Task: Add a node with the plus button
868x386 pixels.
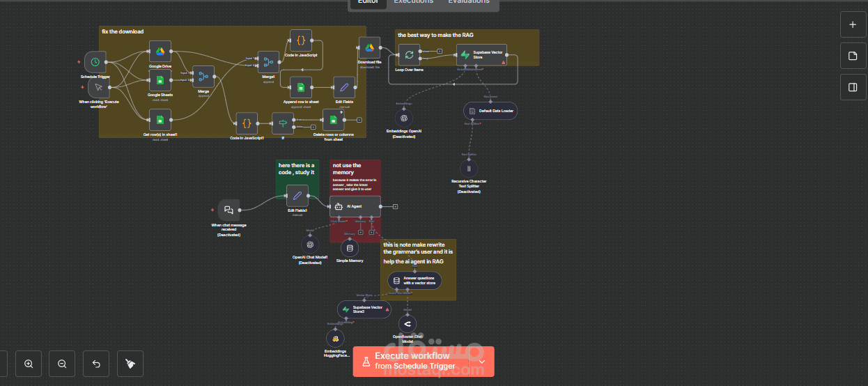Action: pyautogui.click(x=853, y=24)
